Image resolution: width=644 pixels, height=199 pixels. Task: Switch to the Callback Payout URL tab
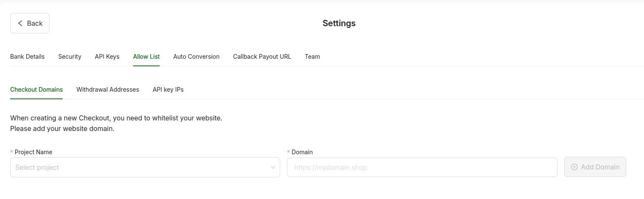tap(262, 57)
